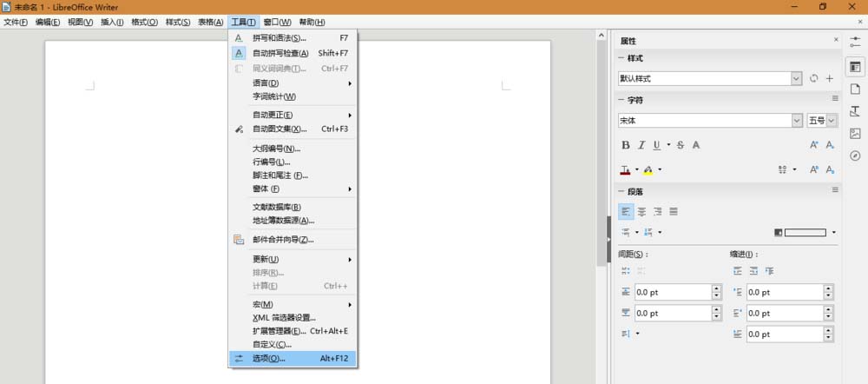Align paragraph left in sidebar
The image size is (868, 384).
click(626, 212)
